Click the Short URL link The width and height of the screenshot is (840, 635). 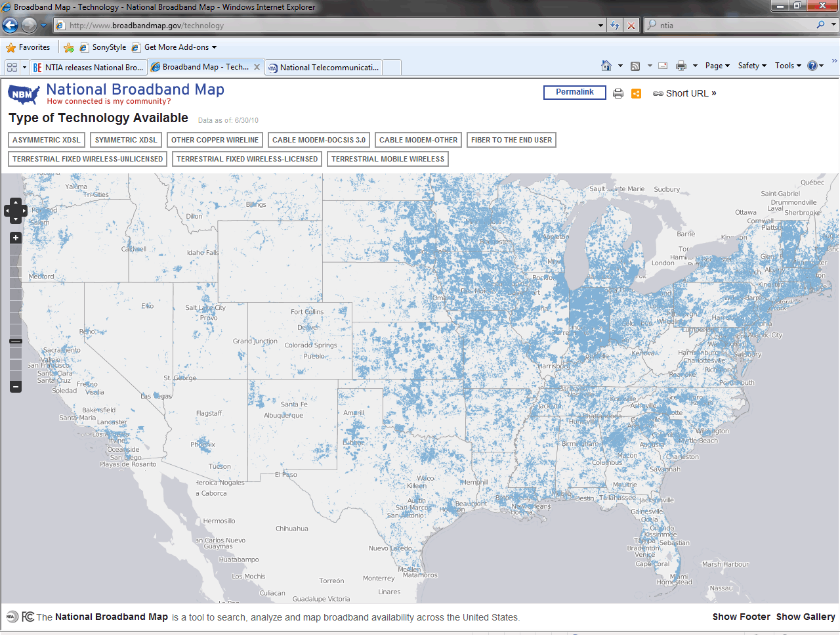pyautogui.click(x=684, y=93)
